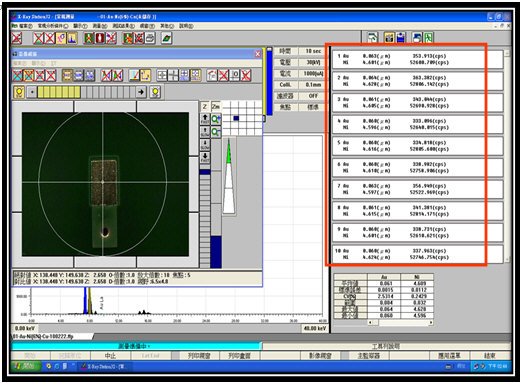Click the 中止 stop button
This screenshot has width=521, height=383.
(x=110, y=356)
